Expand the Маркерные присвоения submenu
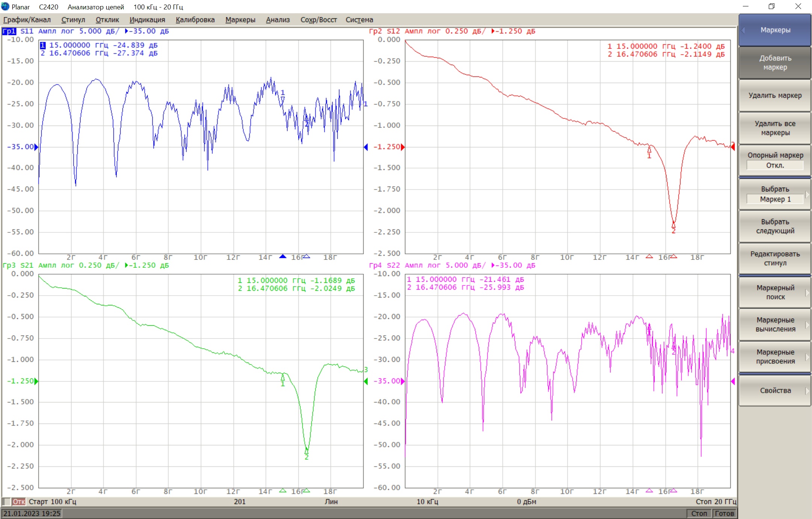This screenshot has height=519, width=812. tap(775, 357)
